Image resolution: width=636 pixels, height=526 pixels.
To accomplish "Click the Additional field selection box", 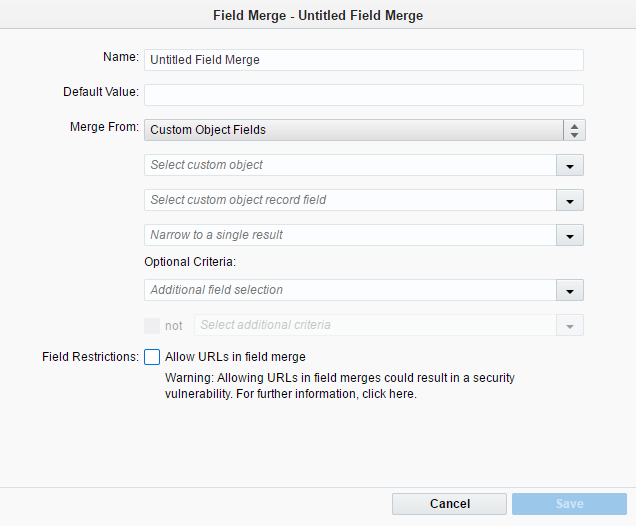I will click(x=349, y=290).
